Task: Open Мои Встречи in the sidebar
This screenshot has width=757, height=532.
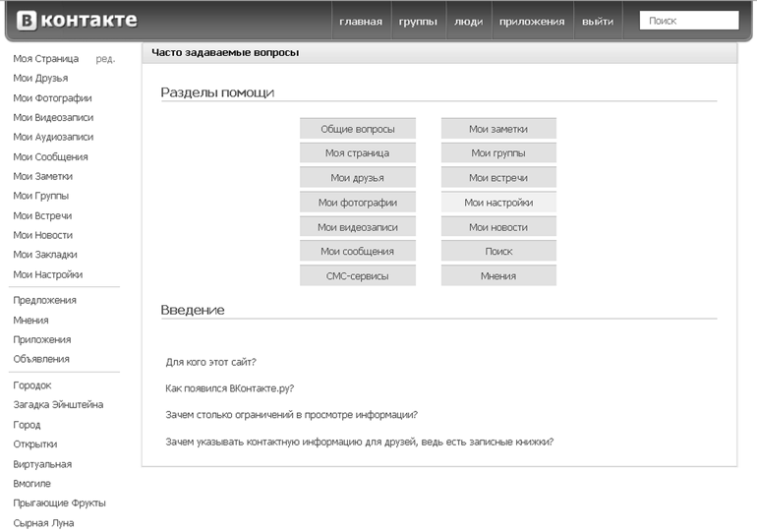Action: coord(42,215)
